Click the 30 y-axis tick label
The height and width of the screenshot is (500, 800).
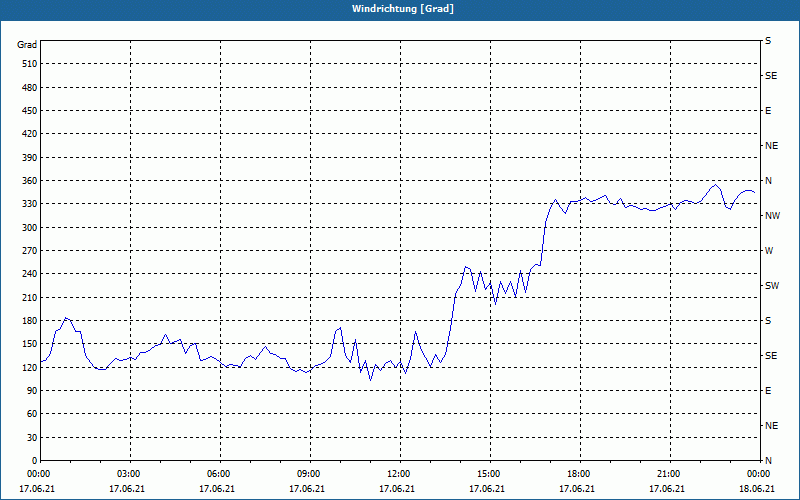32,438
